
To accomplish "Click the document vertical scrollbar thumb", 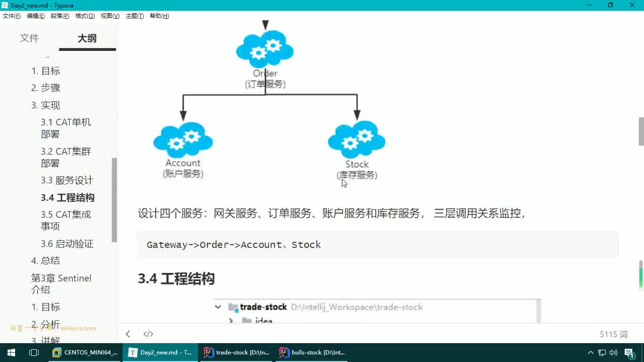I will pyautogui.click(x=641, y=132).
